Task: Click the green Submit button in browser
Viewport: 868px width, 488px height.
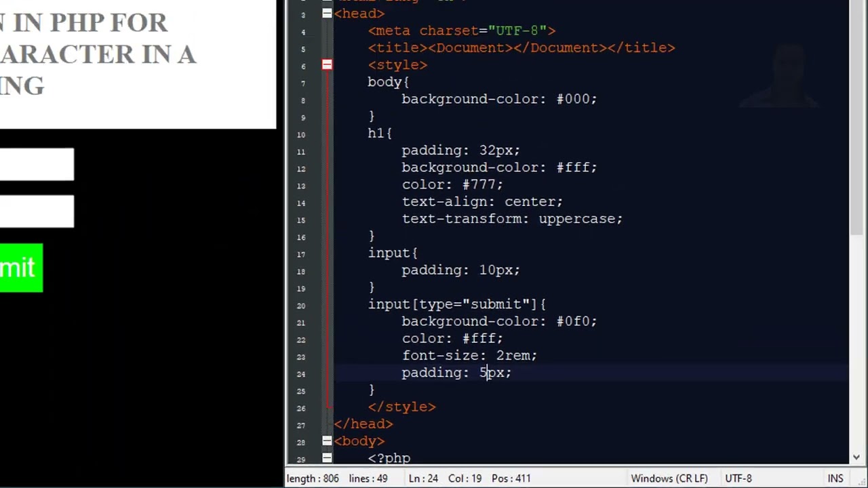Action: [21, 268]
